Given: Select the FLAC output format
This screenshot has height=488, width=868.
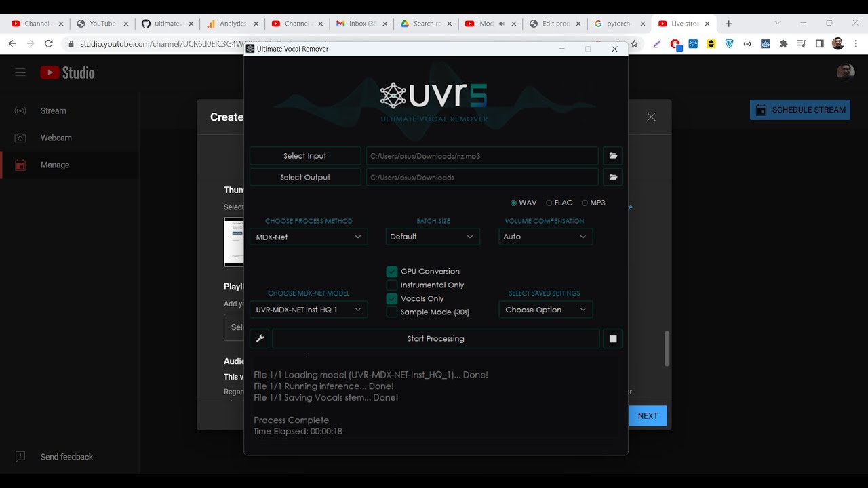Looking at the screenshot, I should (549, 203).
